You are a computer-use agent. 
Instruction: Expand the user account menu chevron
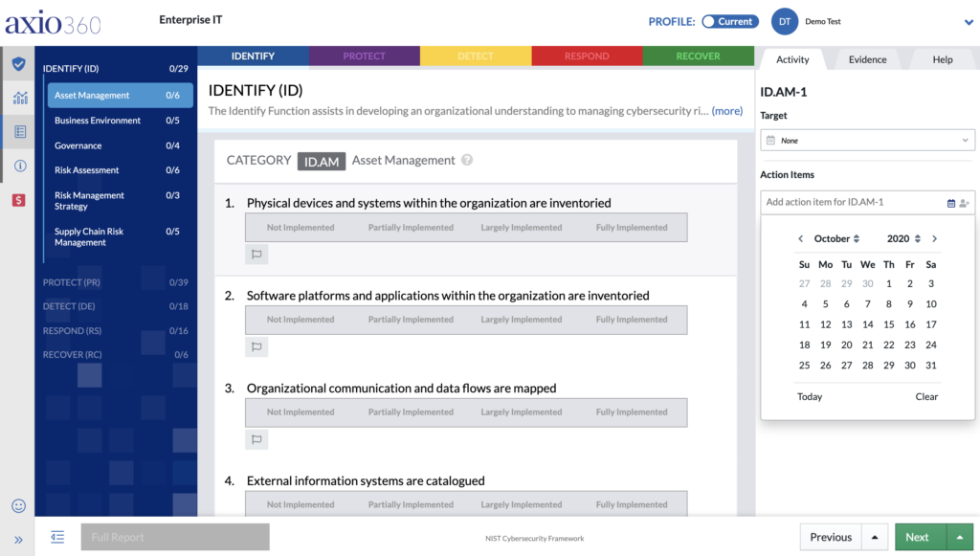[x=969, y=22]
